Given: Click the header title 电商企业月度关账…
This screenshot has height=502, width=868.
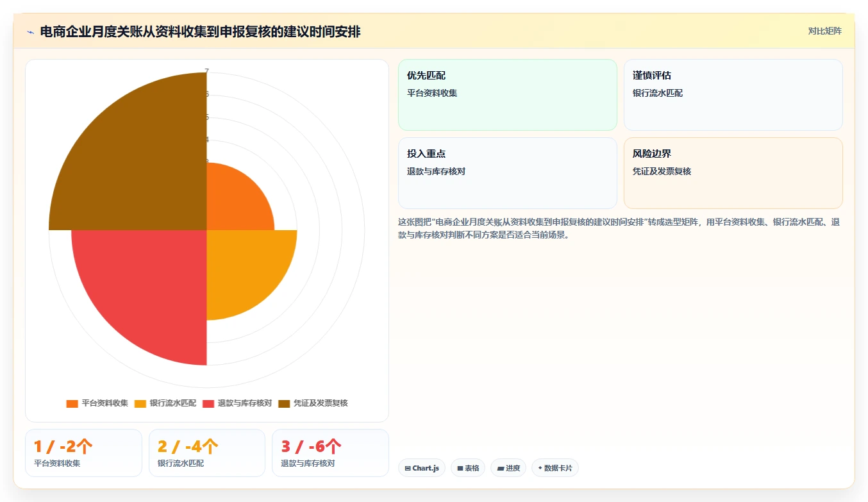Looking at the screenshot, I should [x=200, y=31].
